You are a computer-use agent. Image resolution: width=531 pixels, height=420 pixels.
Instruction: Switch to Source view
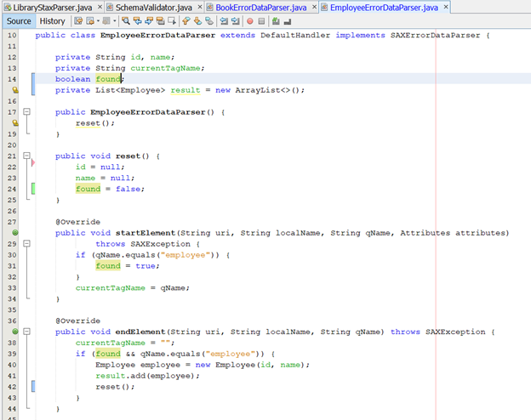pyautogui.click(x=19, y=21)
